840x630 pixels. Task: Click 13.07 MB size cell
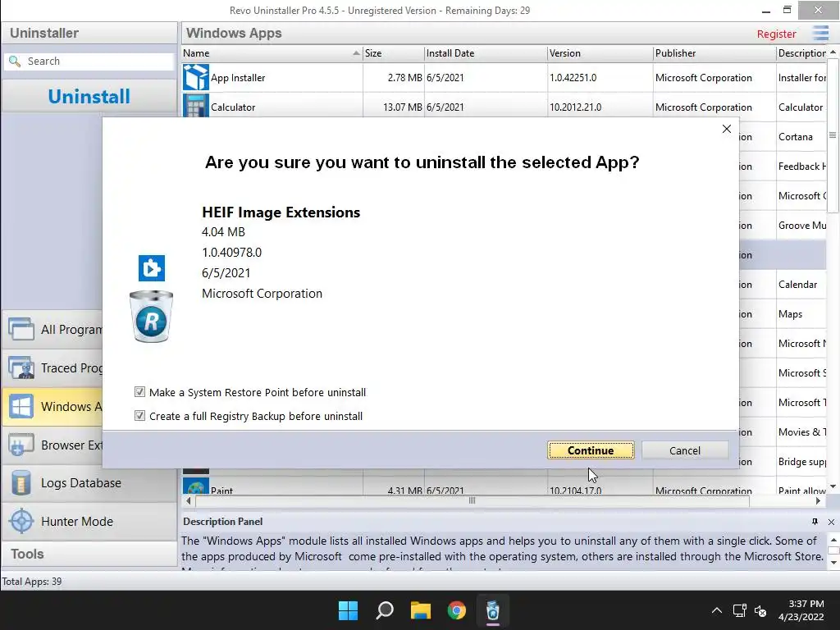pyautogui.click(x=402, y=107)
